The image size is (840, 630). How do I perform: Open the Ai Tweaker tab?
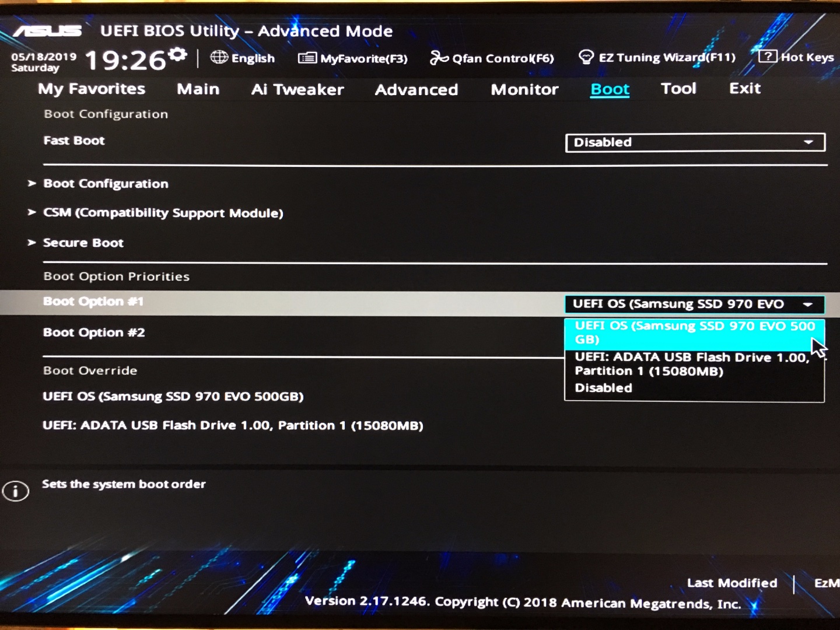[x=297, y=89]
